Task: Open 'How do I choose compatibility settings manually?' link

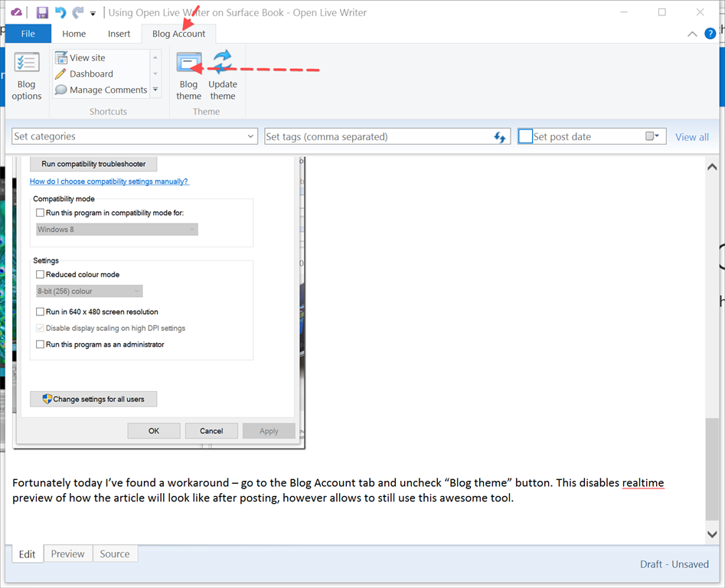Action: pos(109,181)
